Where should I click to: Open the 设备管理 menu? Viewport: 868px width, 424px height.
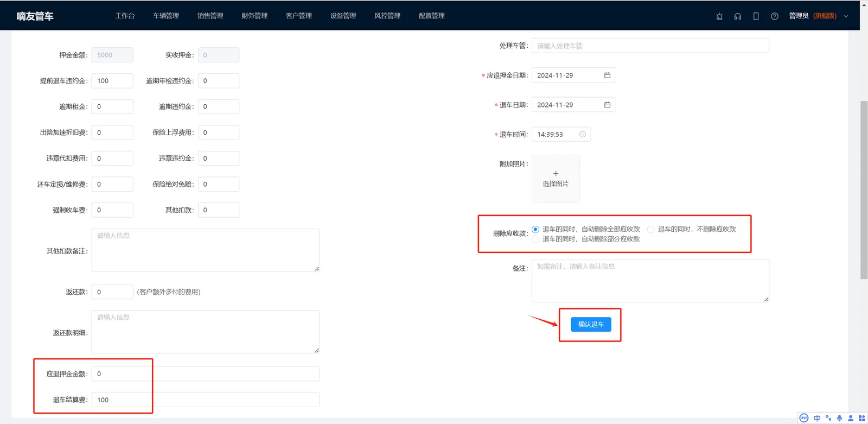343,16
